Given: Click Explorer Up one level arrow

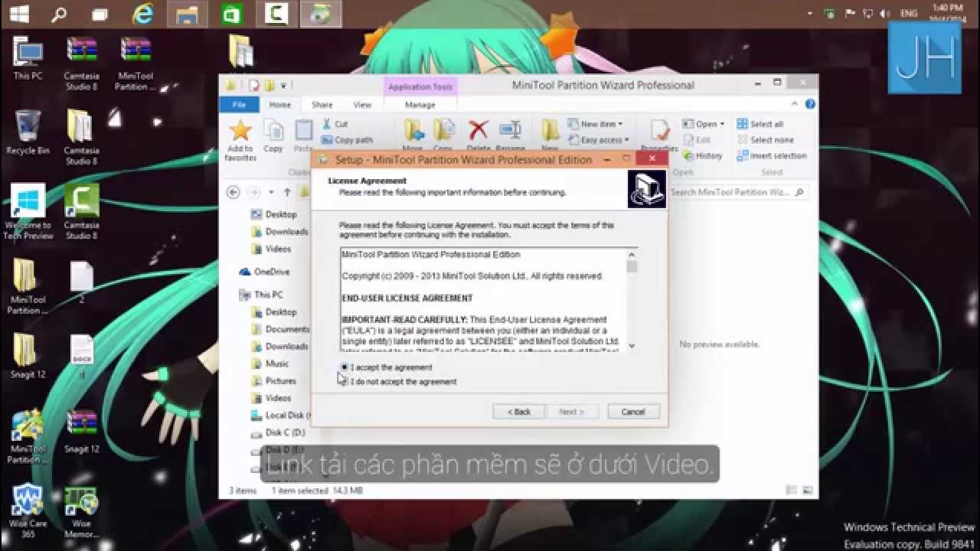Looking at the screenshot, I should tap(287, 192).
